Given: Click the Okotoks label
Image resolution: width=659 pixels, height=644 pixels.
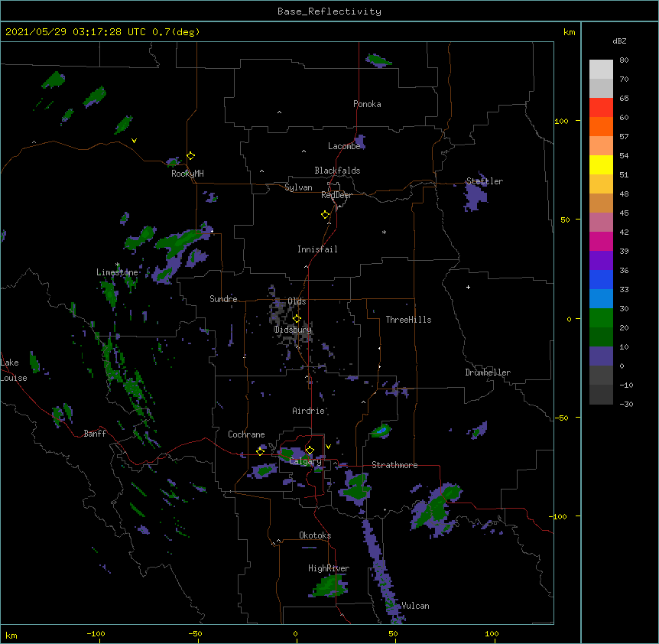Looking at the screenshot, I should pyautogui.click(x=315, y=535).
